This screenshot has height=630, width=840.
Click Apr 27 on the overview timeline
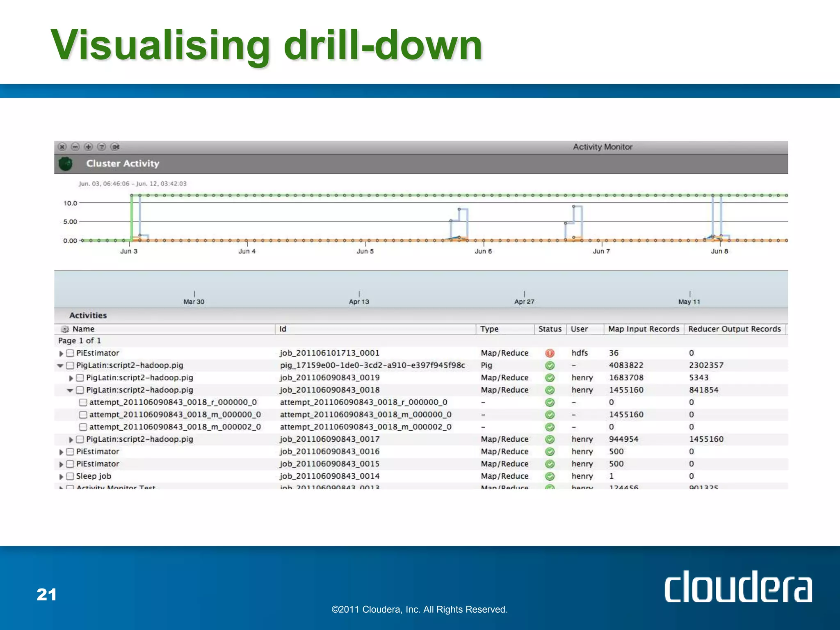pos(524,301)
